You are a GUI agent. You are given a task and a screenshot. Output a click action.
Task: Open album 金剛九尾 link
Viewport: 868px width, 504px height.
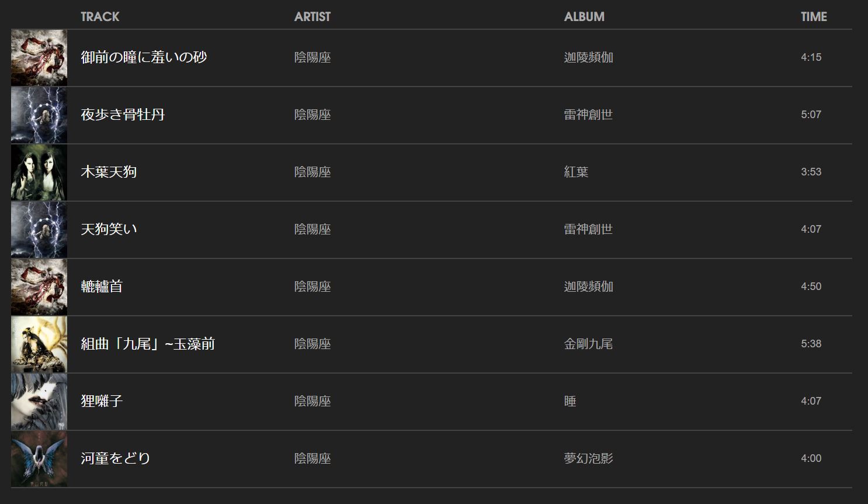588,344
